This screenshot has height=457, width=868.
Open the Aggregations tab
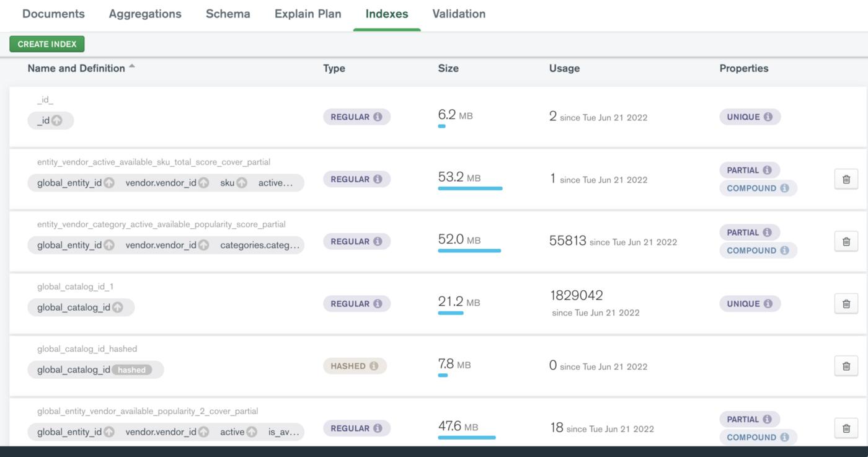click(x=145, y=14)
